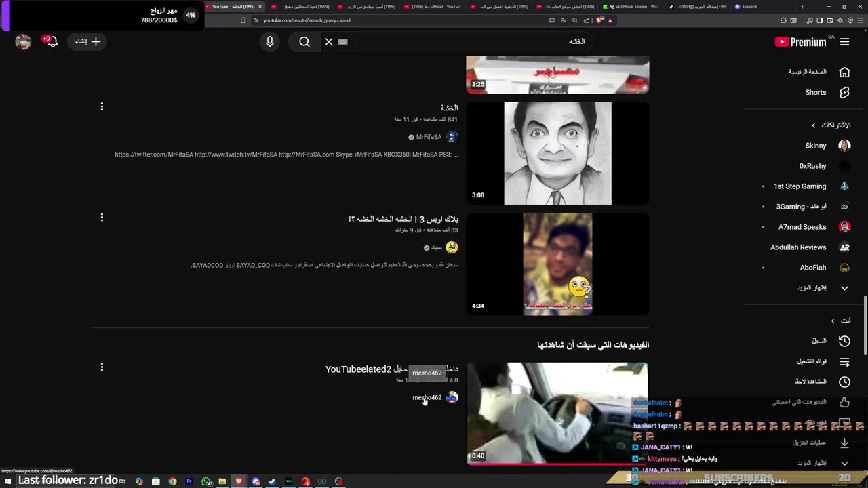Open video بلاك اوبس 3 الخشه title
The height and width of the screenshot is (488, 868).
[403, 219]
